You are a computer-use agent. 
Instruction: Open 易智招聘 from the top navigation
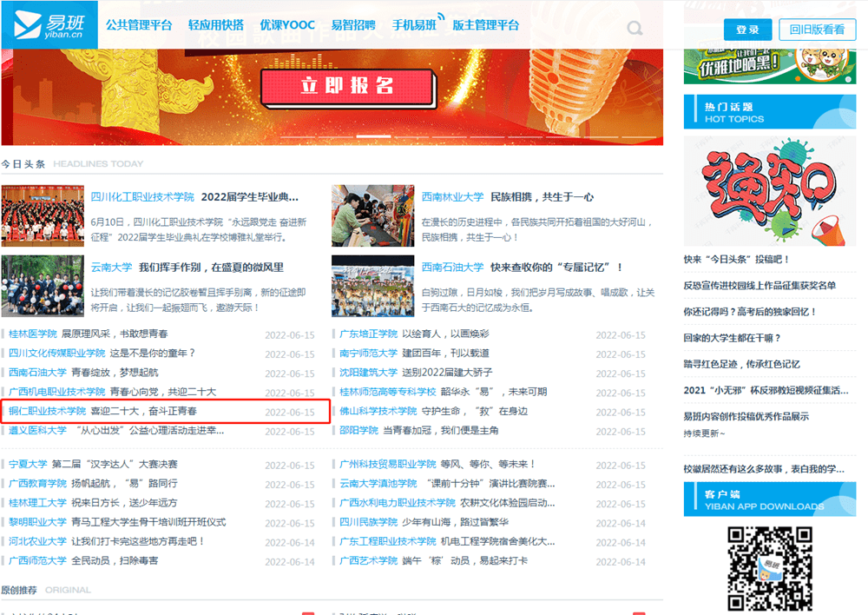click(x=354, y=25)
